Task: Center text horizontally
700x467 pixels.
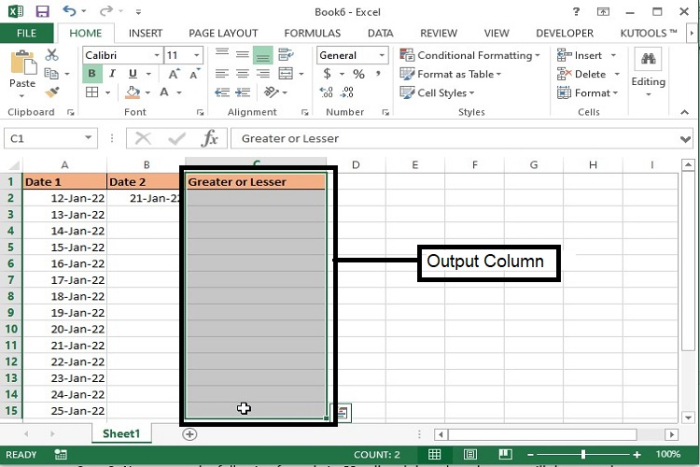Action: [x=242, y=74]
